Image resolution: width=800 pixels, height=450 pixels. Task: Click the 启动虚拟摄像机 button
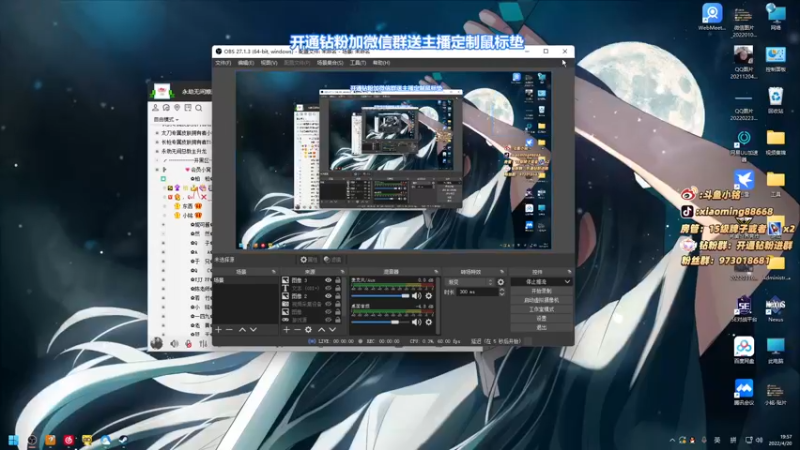pyautogui.click(x=541, y=300)
